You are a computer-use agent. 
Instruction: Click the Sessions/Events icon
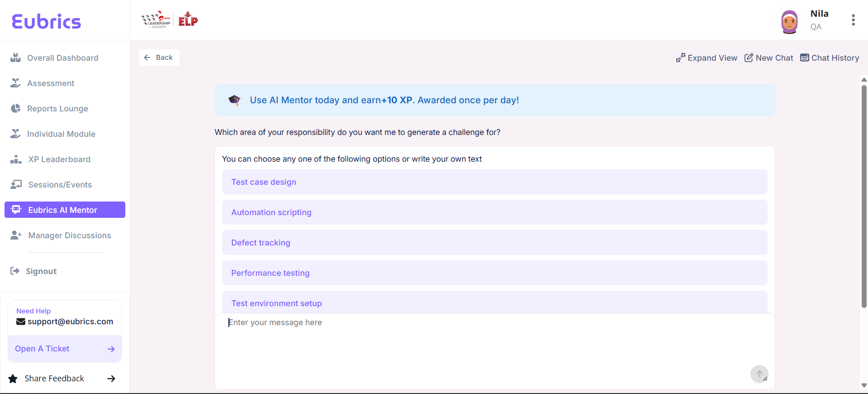pyautogui.click(x=16, y=184)
